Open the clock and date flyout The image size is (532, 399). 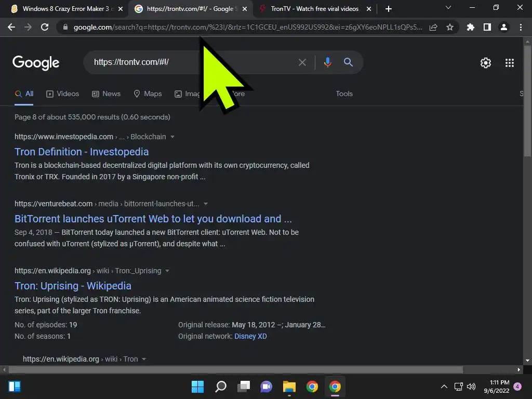coord(497,387)
